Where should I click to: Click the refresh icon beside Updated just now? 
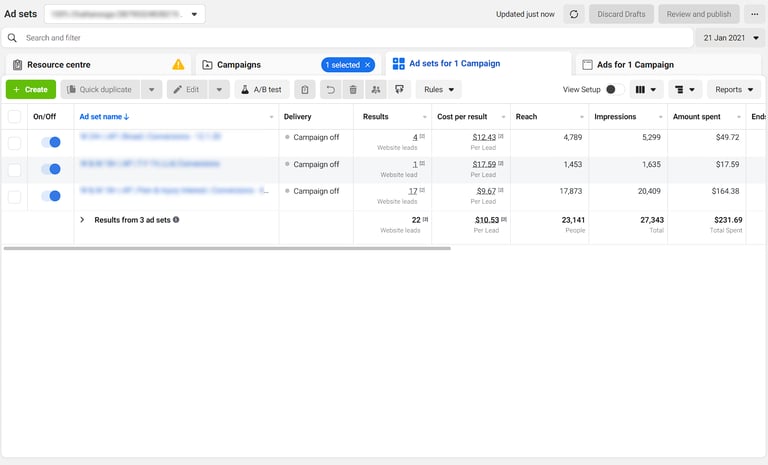pyautogui.click(x=574, y=14)
